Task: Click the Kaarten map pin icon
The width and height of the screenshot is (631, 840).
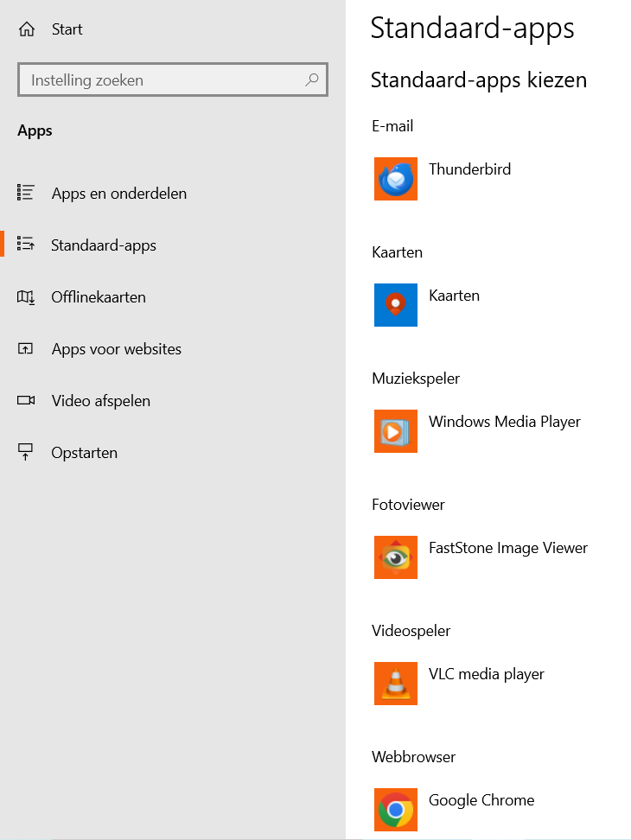Action: coord(396,305)
